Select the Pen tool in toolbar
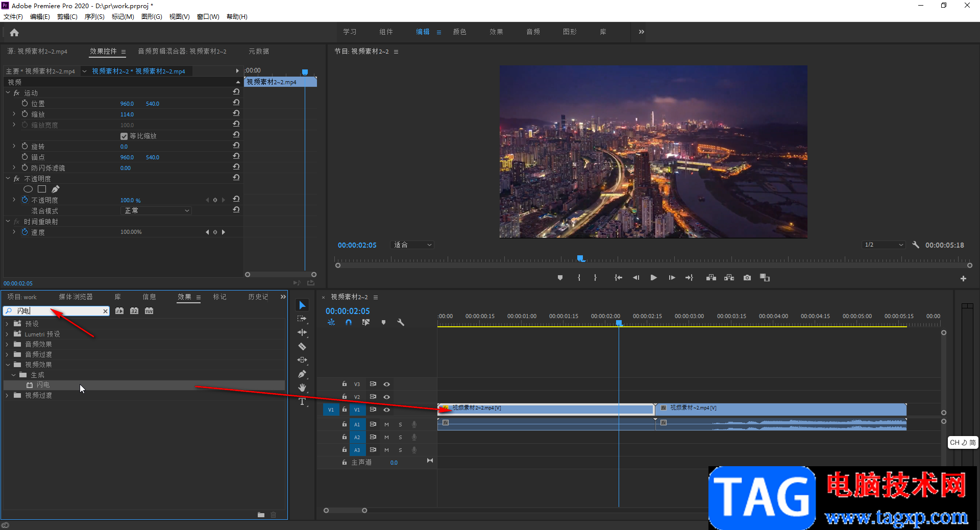 click(x=302, y=374)
